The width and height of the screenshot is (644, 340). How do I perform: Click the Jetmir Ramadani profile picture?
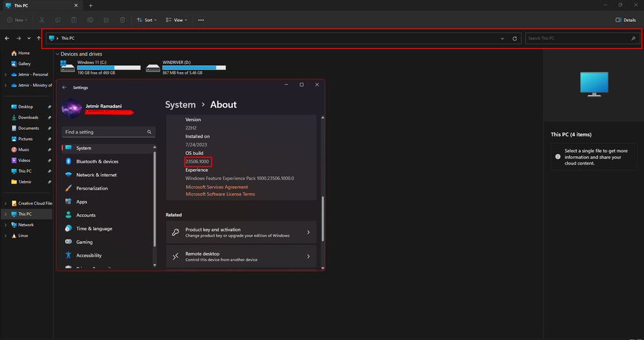(72, 109)
